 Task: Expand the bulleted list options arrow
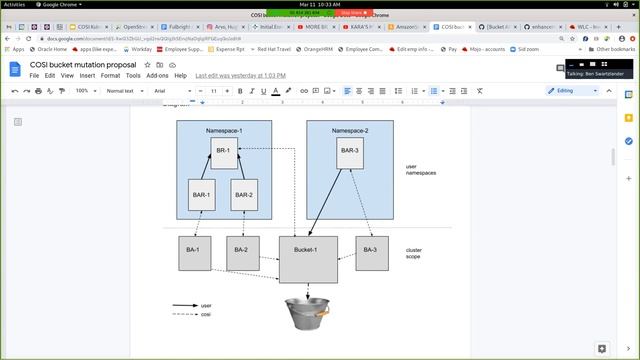click(443, 91)
